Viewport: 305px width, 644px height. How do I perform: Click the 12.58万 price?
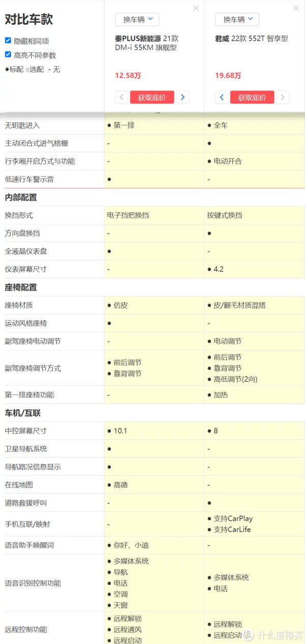(128, 76)
